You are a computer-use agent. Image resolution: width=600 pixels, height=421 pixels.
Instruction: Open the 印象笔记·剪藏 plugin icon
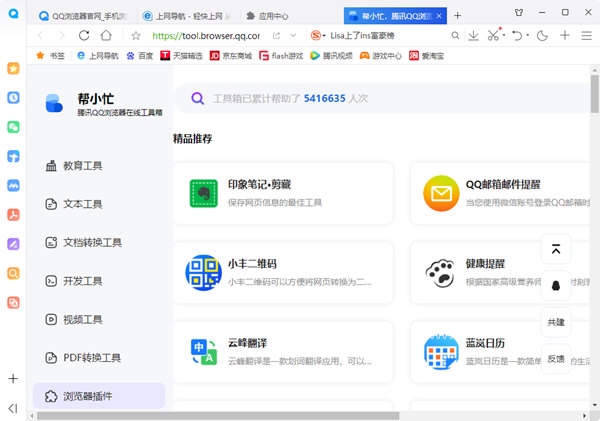pos(204,193)
